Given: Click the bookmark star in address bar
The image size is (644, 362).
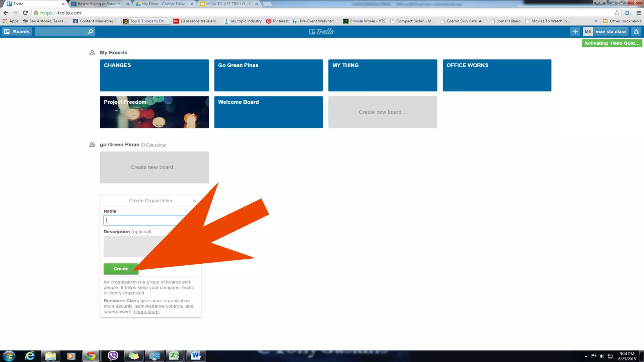Looking at the screenshot, I should point(617,13).
